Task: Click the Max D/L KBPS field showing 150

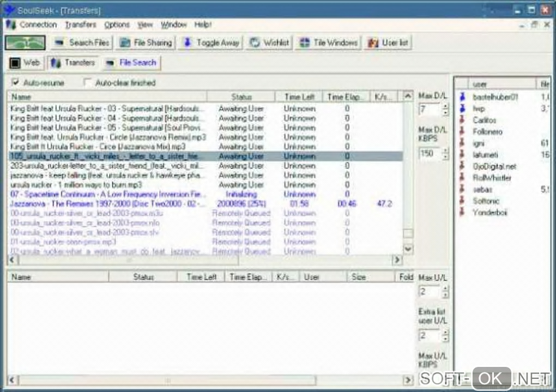Action: (429, 154)
